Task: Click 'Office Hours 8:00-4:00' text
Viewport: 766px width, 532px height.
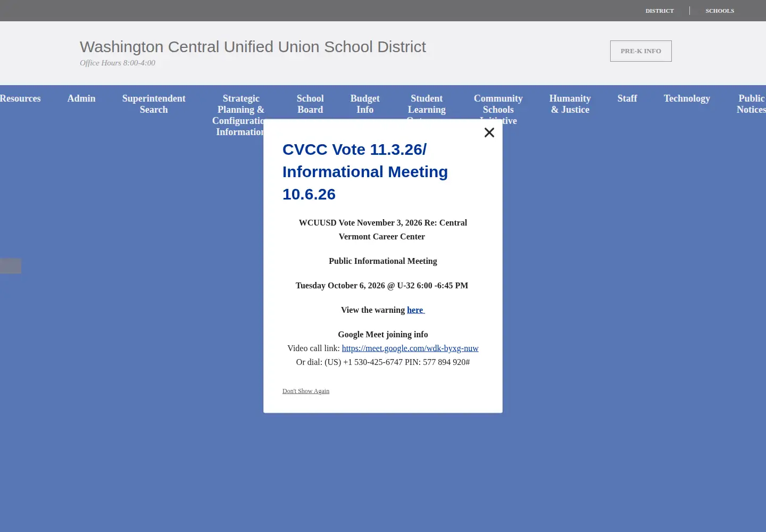Action: pyautogui.click(x=118, y=63)
